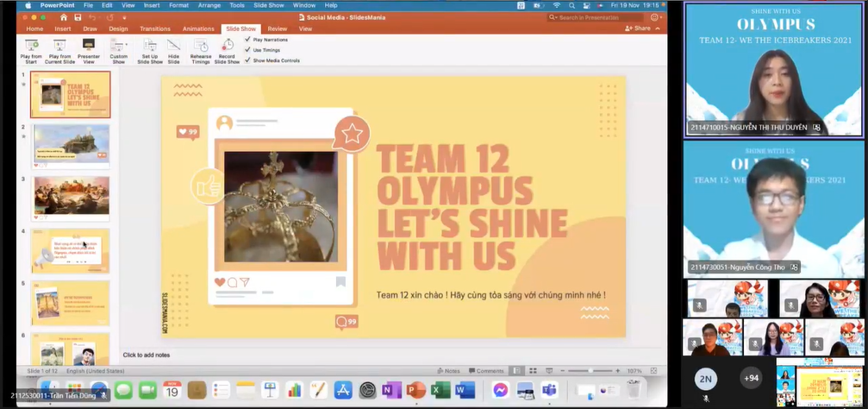Image resolution: width=868 pixels, height=409 pixels.
Task: Open Microsoft Teams from the Dock
Action: 549,390
